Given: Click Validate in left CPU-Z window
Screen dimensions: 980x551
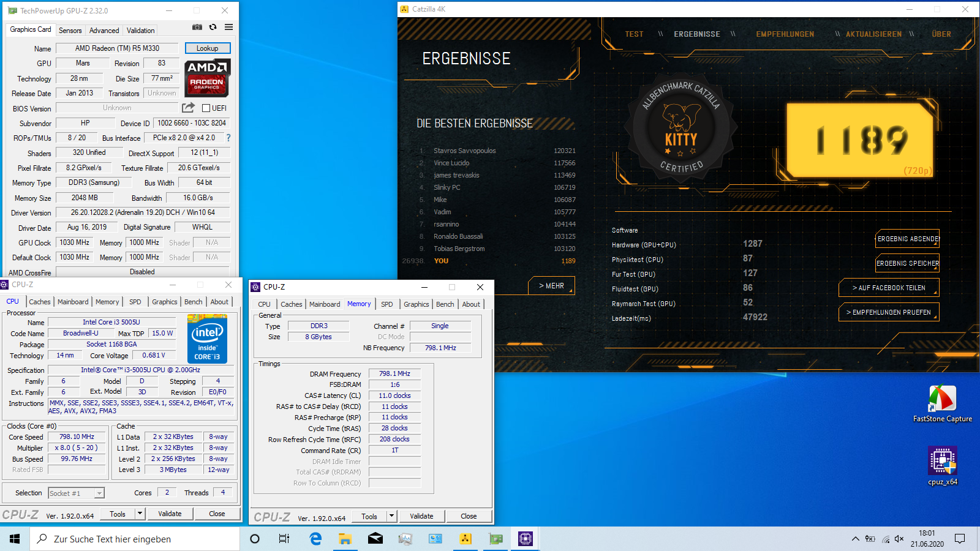Looking at the screenshot, I should pos(170,514).
